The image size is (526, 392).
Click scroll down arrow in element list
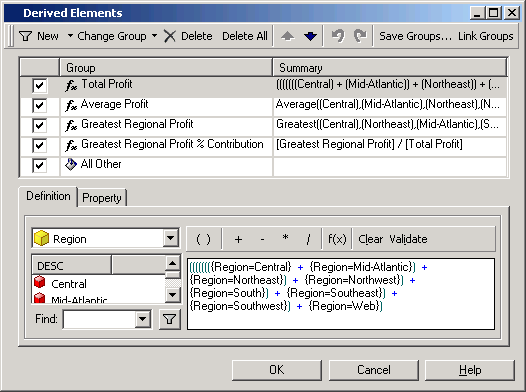point(173,295)
